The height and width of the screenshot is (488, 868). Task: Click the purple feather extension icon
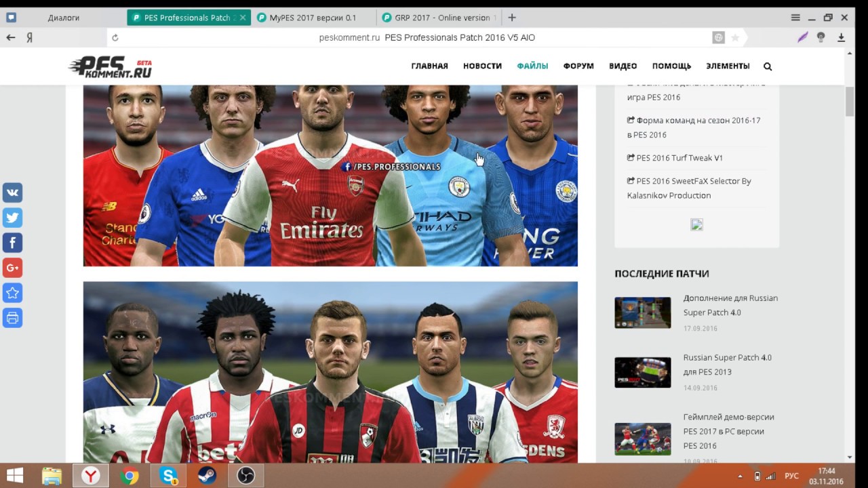coord(803,37)
